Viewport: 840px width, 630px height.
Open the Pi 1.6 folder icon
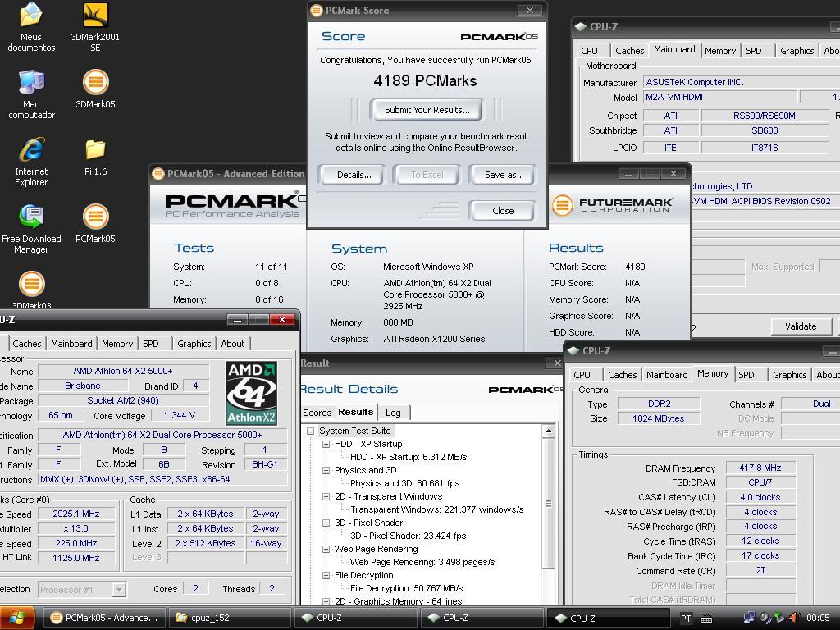95,157
